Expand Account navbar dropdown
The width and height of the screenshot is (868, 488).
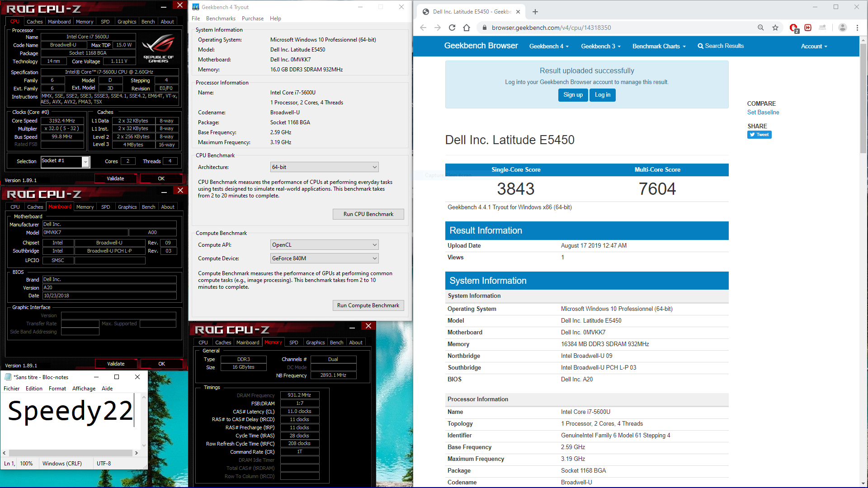coord(814,46)
